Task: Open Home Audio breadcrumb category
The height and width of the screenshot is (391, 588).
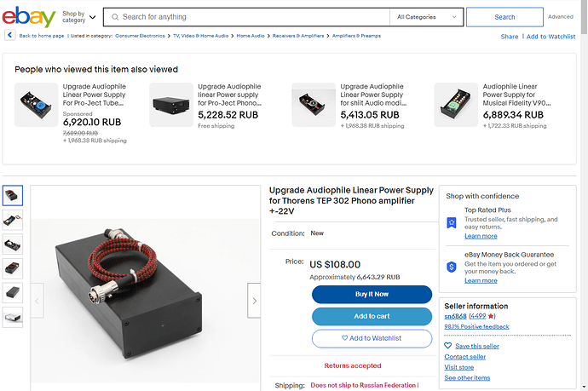Action: (251, 36)
